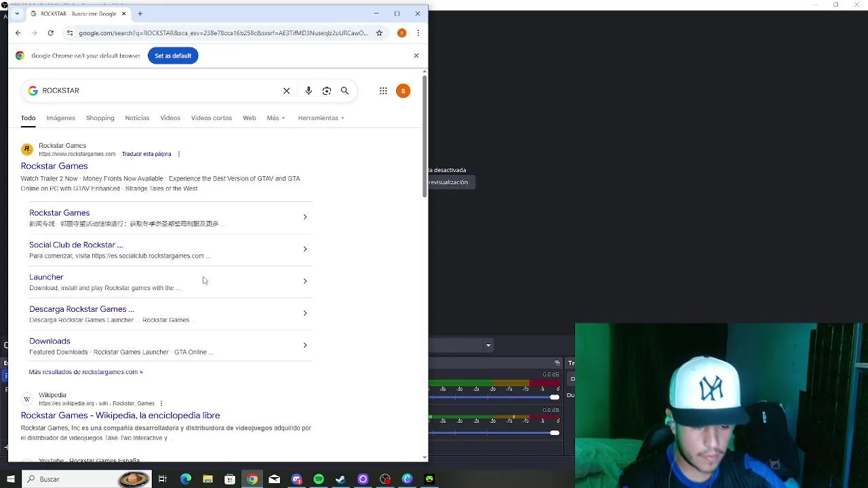Open the Mail app from taskbar
This screenshot has height=488, width=868.
click(274, 479)
